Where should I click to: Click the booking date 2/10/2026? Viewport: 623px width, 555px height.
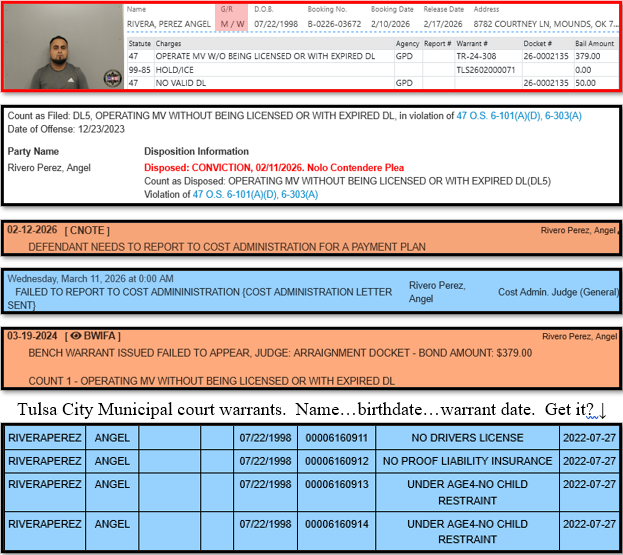390,24
